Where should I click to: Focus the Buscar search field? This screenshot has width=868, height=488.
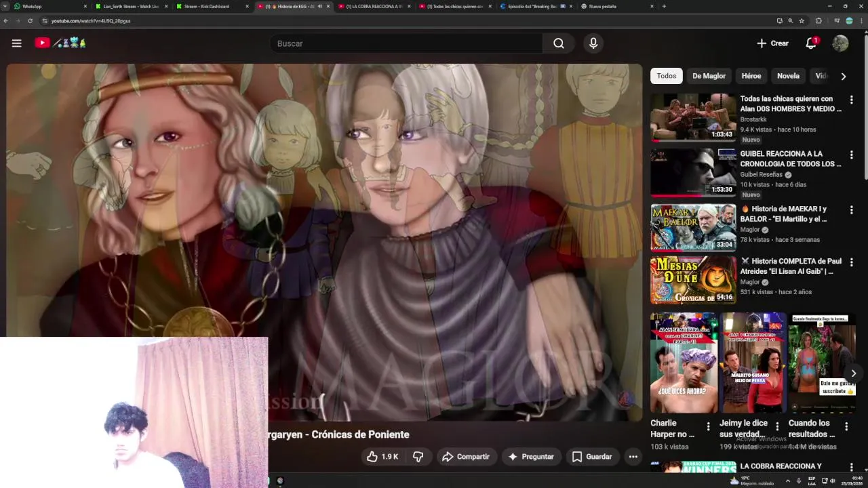point(407,43)
